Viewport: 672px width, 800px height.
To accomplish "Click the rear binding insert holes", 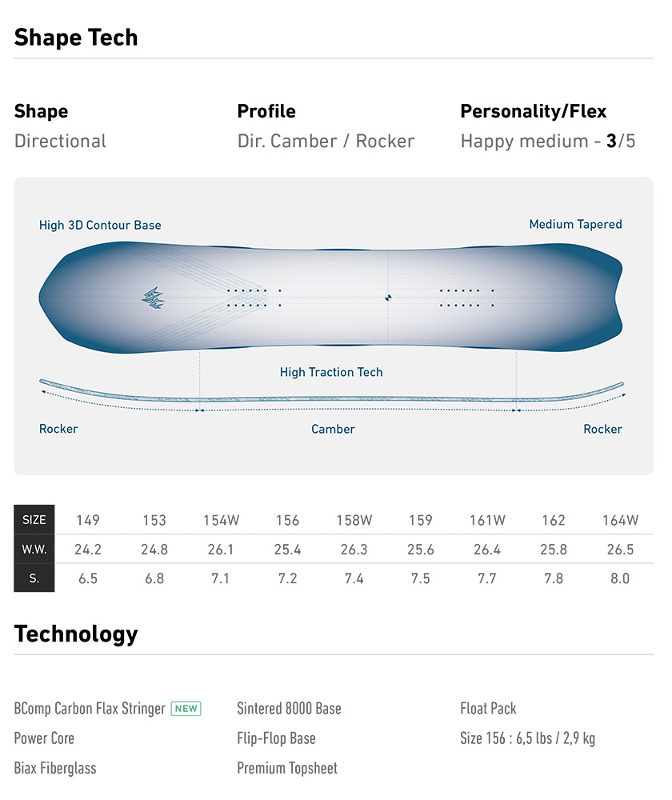I will 466,298.
